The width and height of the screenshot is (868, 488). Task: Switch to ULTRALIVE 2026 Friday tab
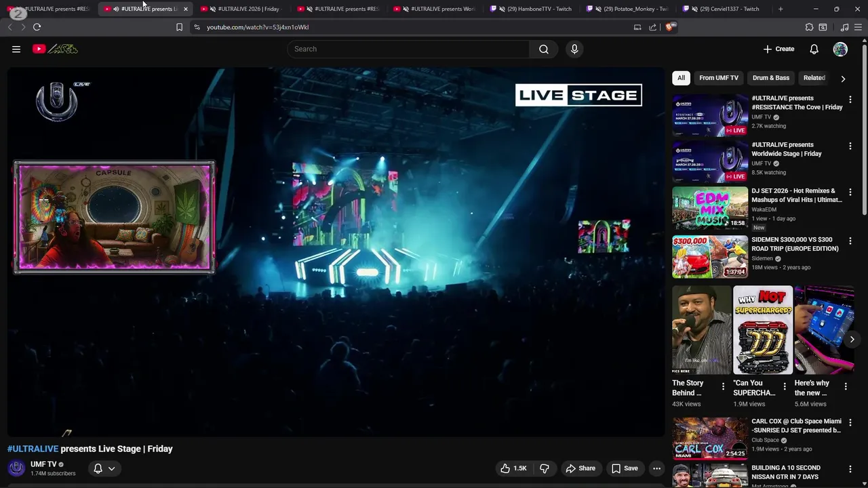tap(242, 9)
